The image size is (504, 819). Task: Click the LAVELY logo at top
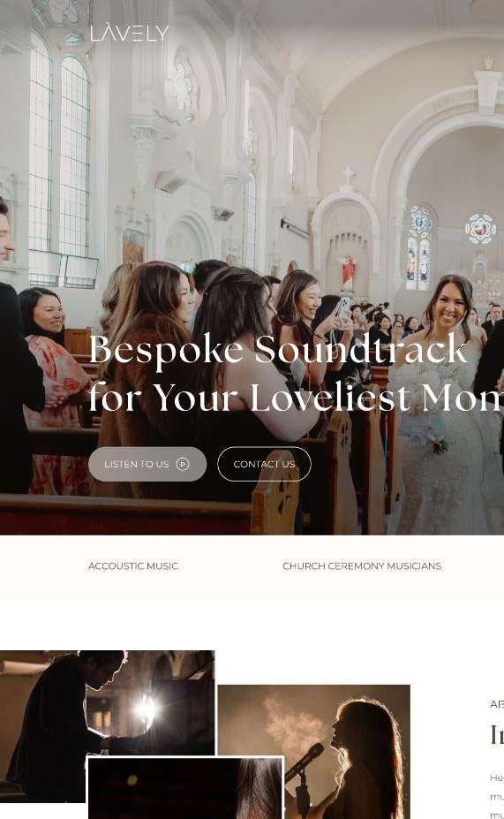point(130,33)
